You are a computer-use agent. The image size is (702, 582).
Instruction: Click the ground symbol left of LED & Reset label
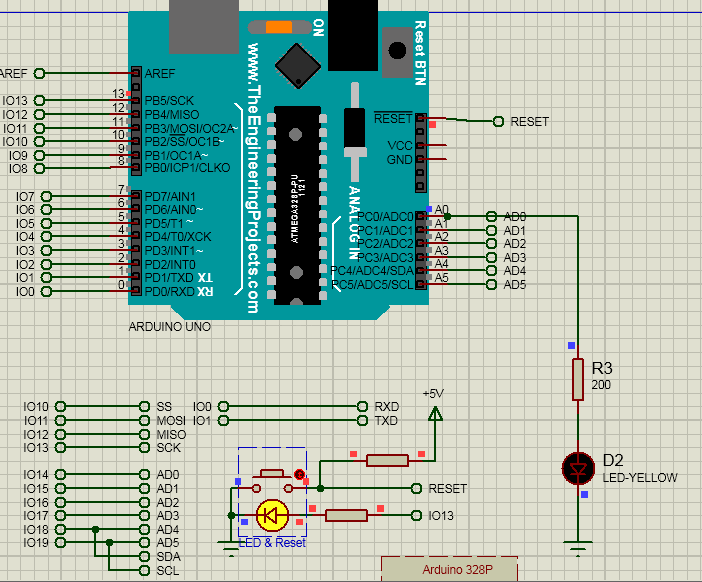click(231, 548)
